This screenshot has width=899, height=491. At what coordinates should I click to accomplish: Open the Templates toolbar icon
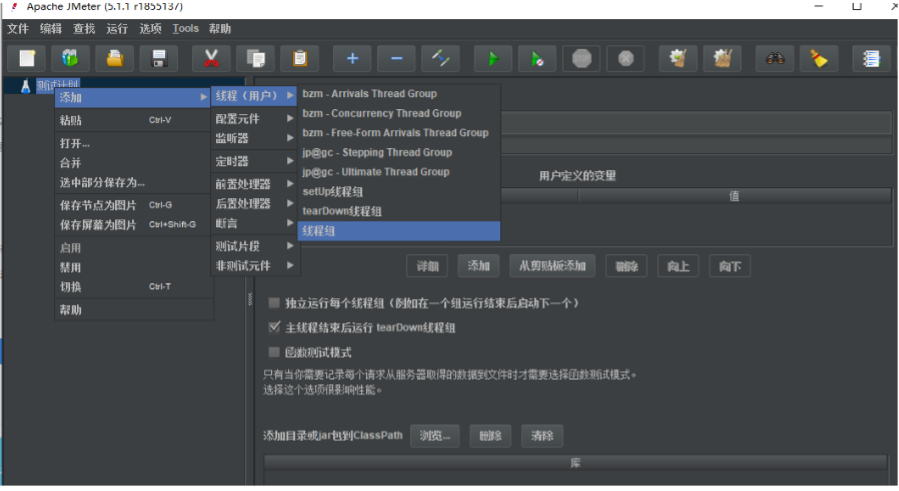pos(71,59)
